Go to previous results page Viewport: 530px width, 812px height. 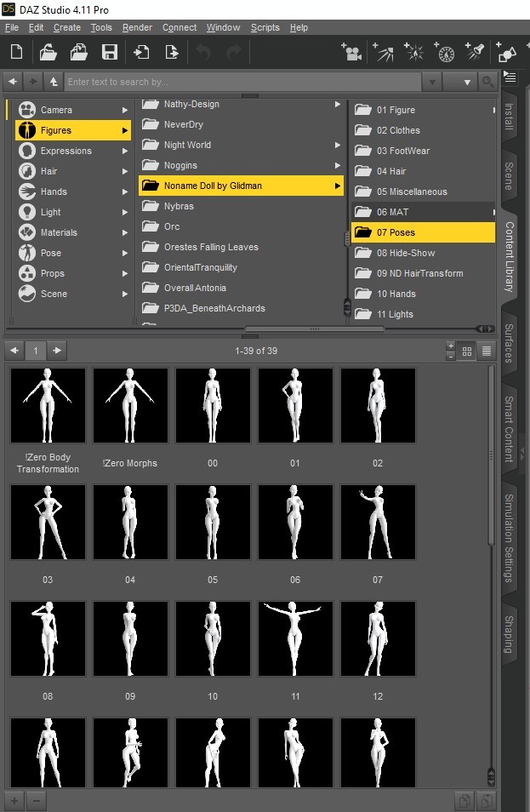click(14, 351)
